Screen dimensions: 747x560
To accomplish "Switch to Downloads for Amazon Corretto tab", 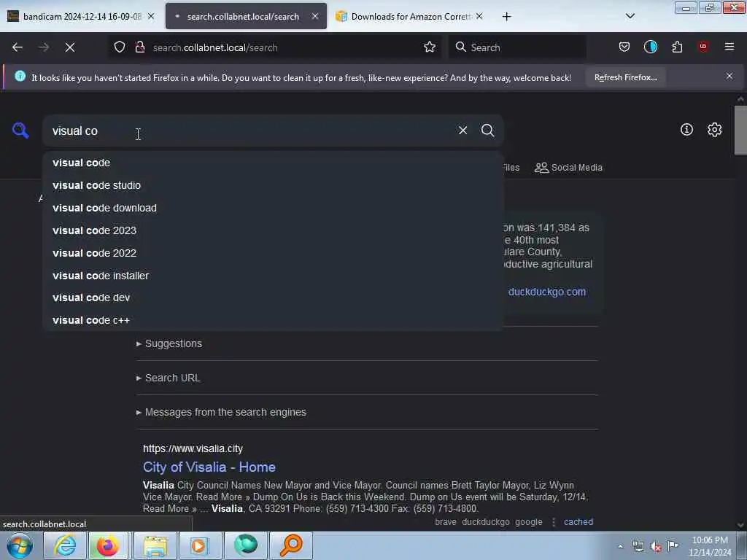I will [411, 16].
